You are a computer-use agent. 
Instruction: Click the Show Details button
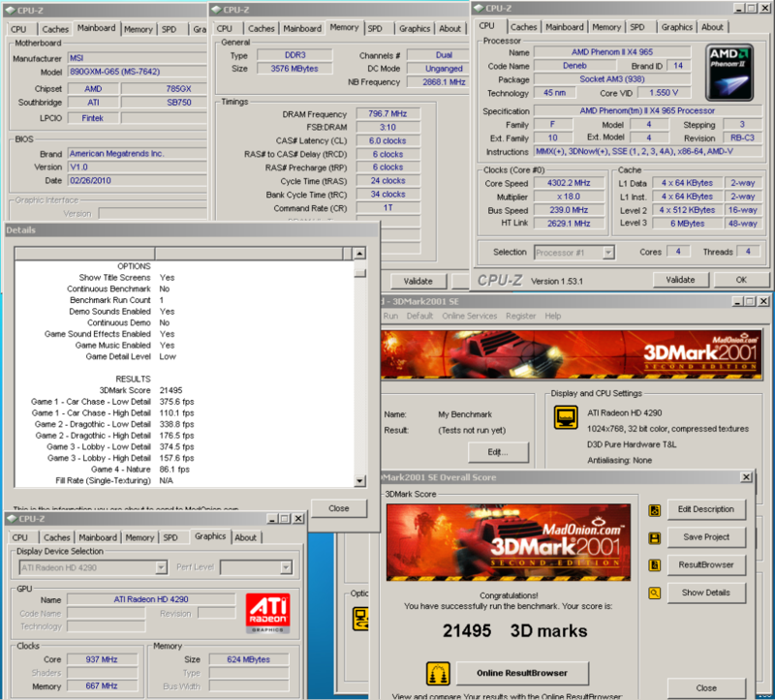(x=704, y=593)
